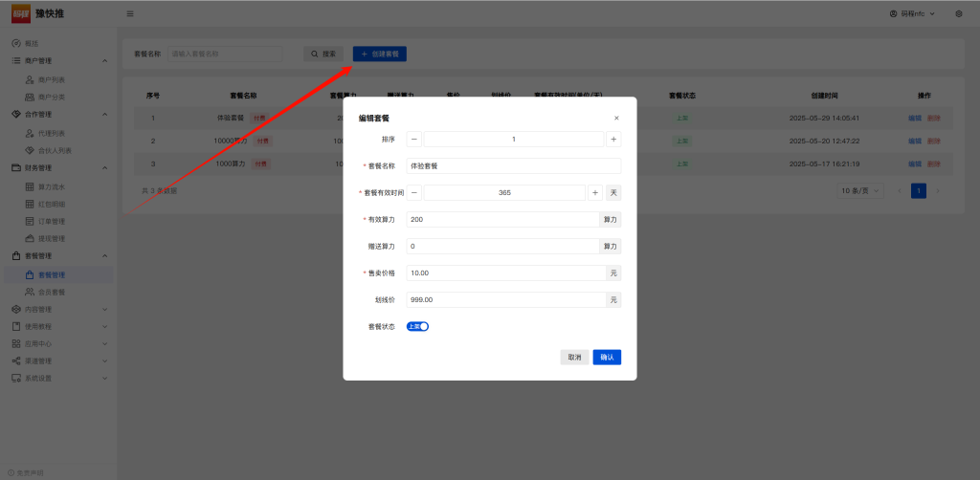Image resolution: width=980 pixels, height=480 pixels.
Task: Close the 编辑套餐 dialog with X
Action: pyautogui.click(x=616, y=118)
